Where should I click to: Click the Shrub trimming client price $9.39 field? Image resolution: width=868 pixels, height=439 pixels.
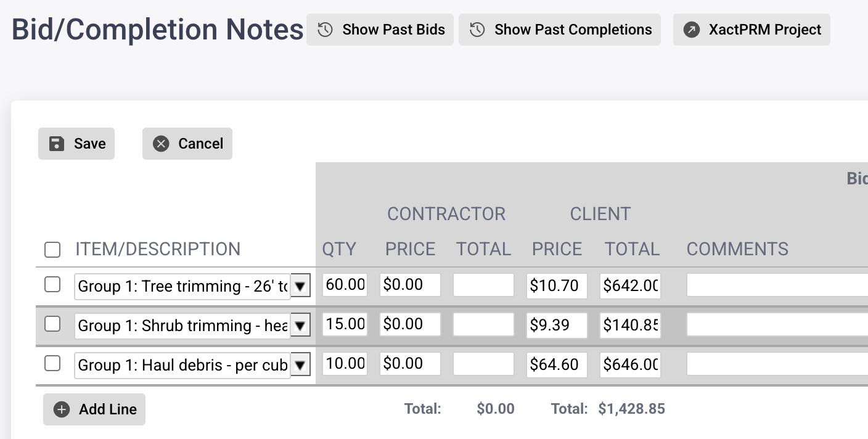click(556, 325)
